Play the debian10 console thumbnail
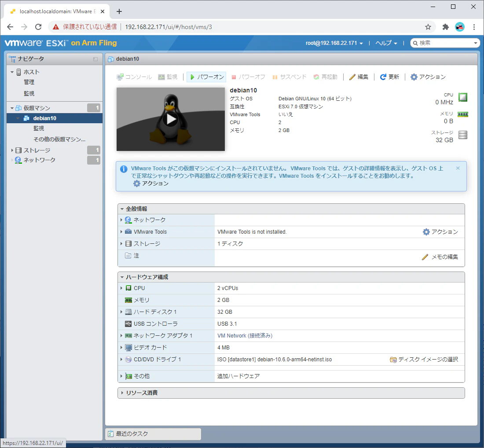Viewport: 484px width, 448px height. pyautogui.click(x=171, y=119)
